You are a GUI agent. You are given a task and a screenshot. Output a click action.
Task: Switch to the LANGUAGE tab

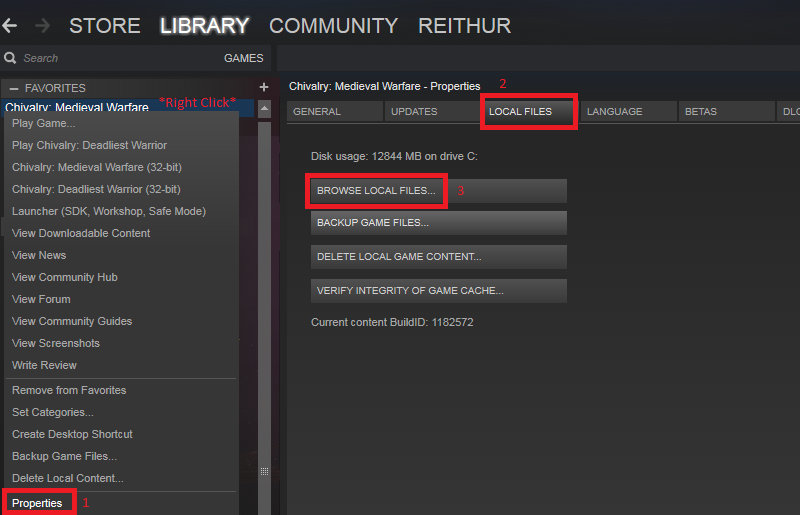click(x=629, y=111)
